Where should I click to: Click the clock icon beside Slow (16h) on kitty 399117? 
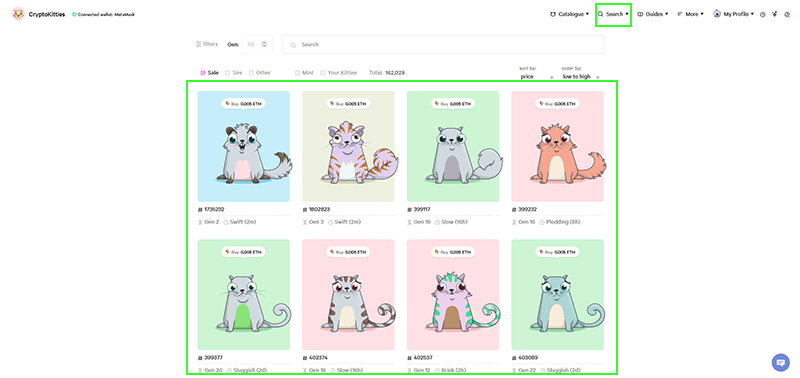[x=438, y=222]
